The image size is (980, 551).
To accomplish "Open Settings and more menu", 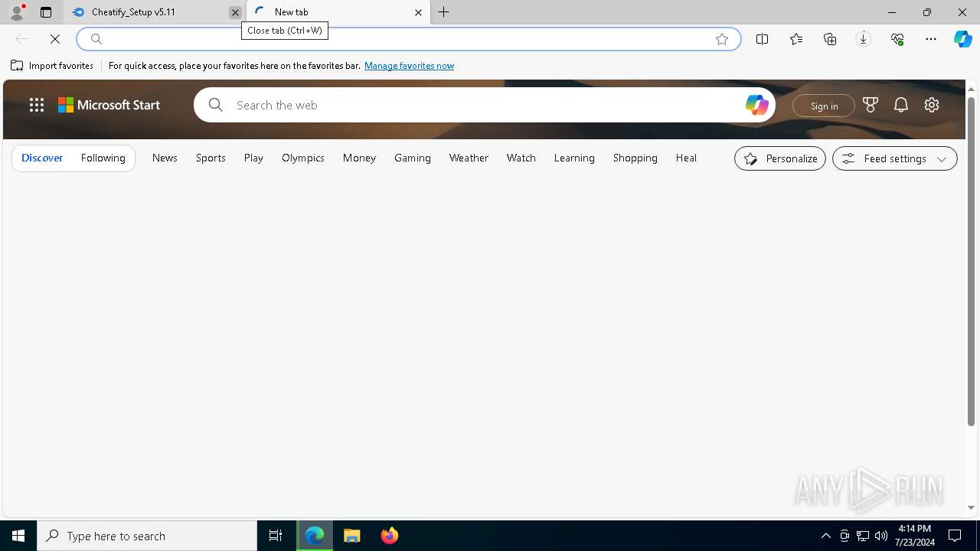I will point(931,39).
